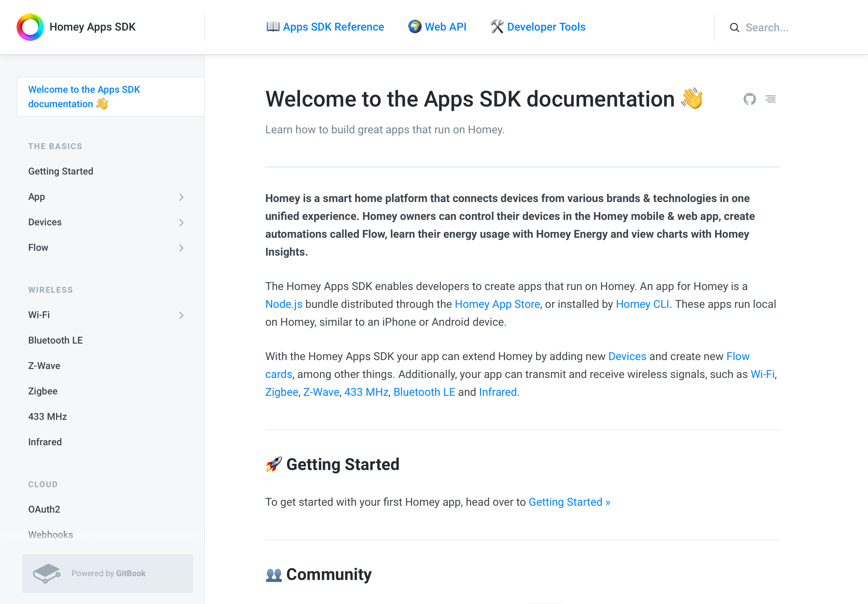Expand the Devices sidebar section chevron

[181, 223]
